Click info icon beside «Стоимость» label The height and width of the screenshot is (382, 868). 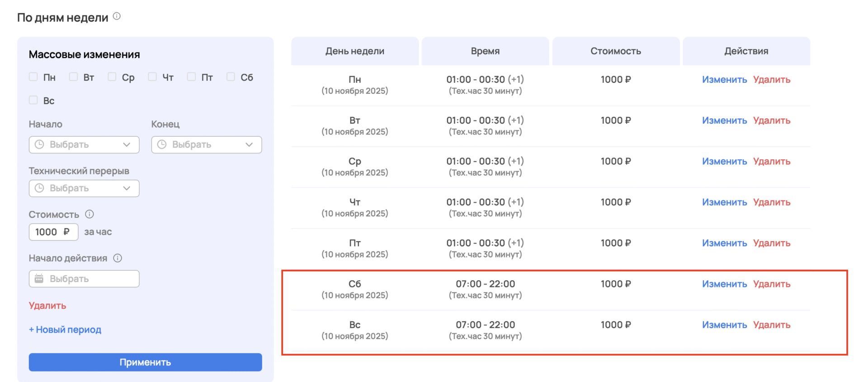(x=90, y=214)
